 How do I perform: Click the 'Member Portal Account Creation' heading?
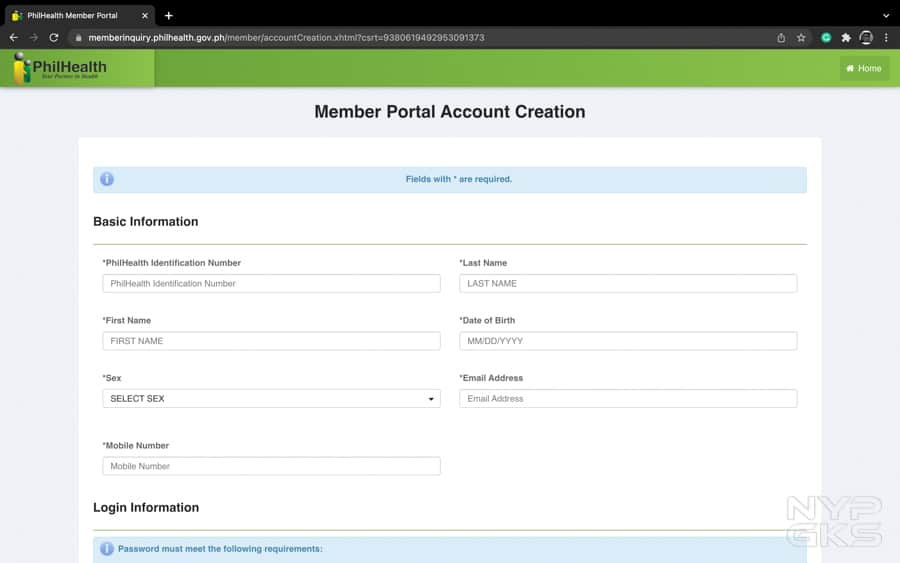pyautogui.click(x=449, y=111)
